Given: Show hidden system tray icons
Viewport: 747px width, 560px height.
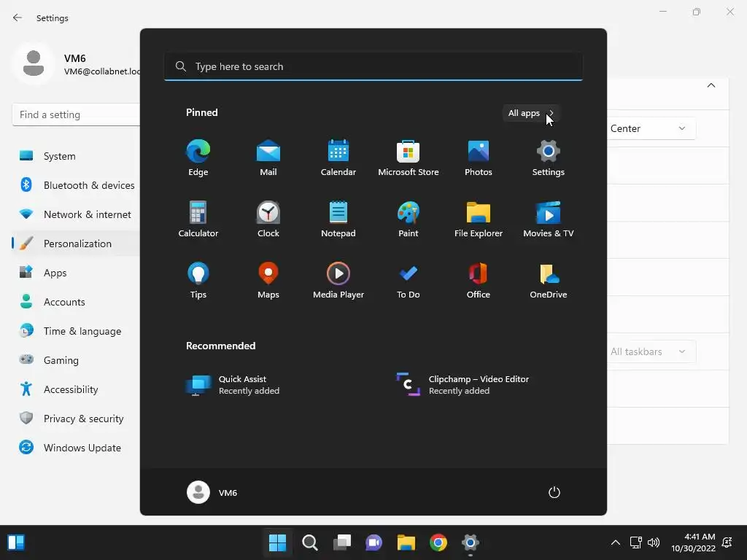Looking at the screenshot, I should tap(616, 542).
